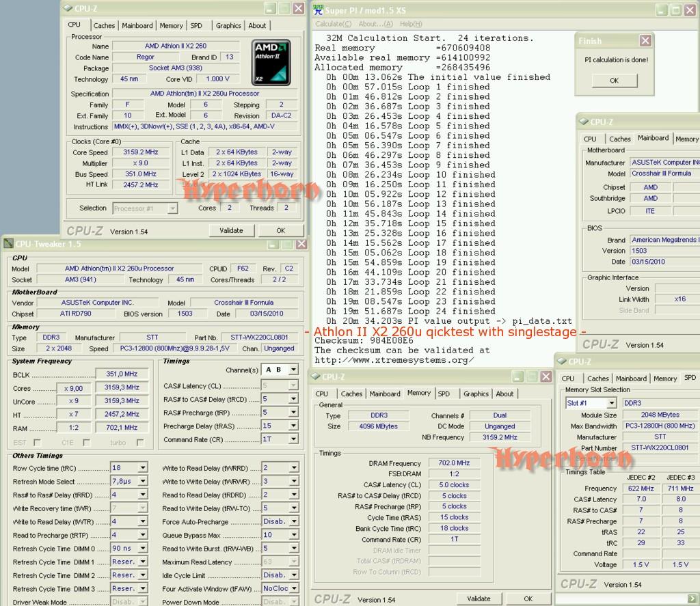Click OK in CPU-Z Memory window
700x606 pixels.
tap(528, 599)
